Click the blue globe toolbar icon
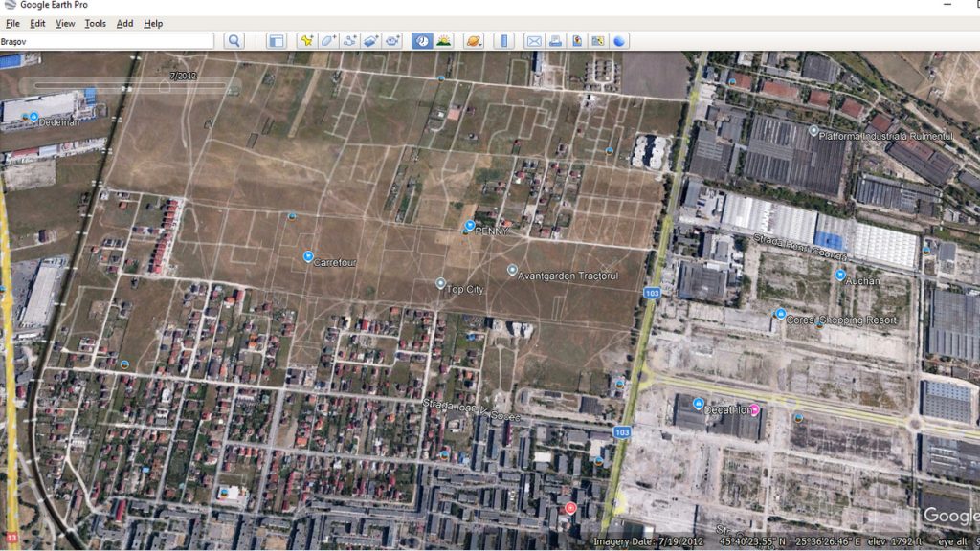Viewport: 980px width, 551px height. pos(619,41)
